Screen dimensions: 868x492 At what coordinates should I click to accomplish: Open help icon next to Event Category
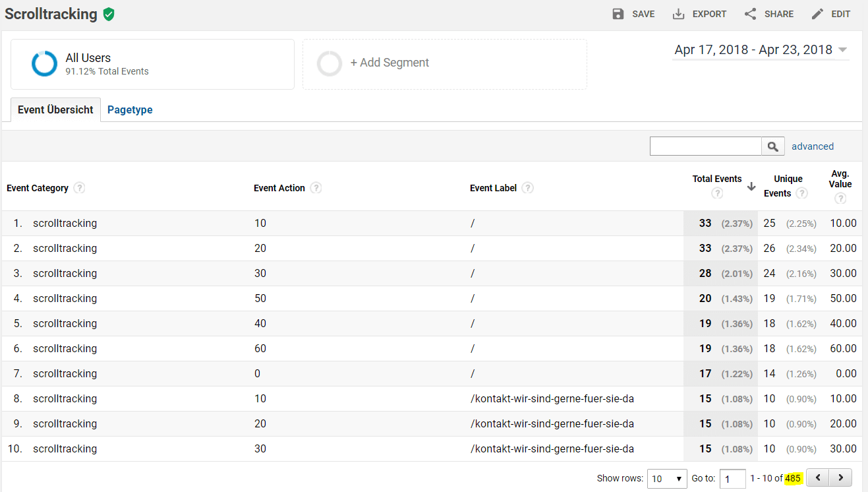pos(80,188)
